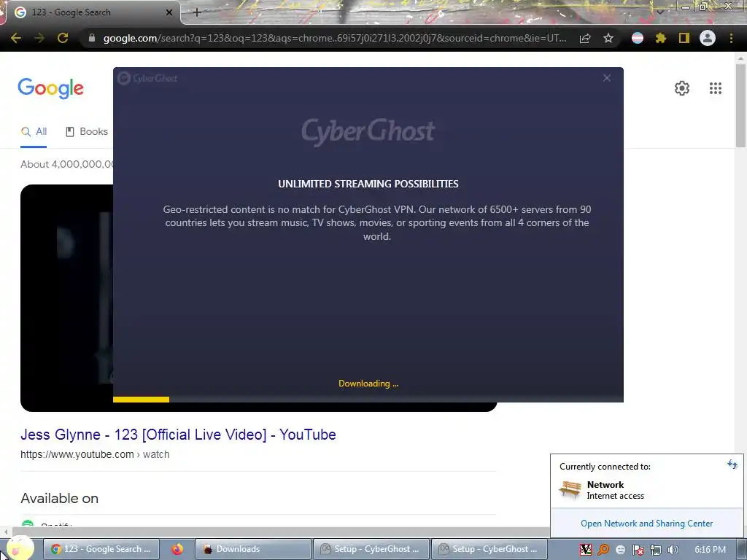Open Action Center flag tray icon
Image resolution: width=747 pixels, height=560 pixels.
(638, 550)
